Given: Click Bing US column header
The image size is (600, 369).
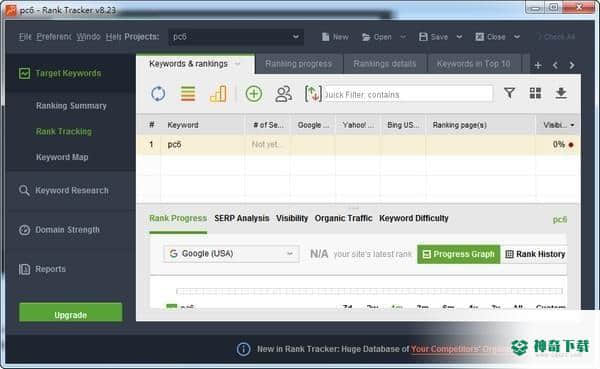Looking at the screenshot, I should pyautogui.click(x=403, y=125).
